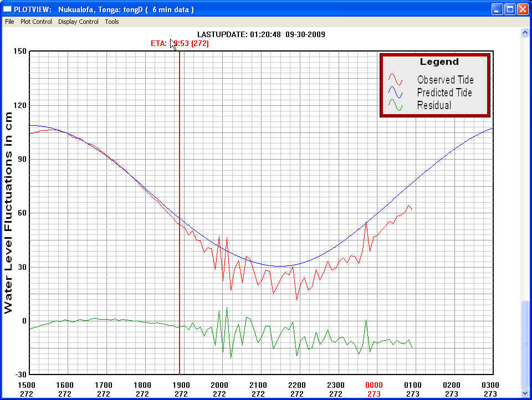This screenshot has width=532, height=400.
Task: Click the 2300 272 time axis label
Action: coord(336,389)
